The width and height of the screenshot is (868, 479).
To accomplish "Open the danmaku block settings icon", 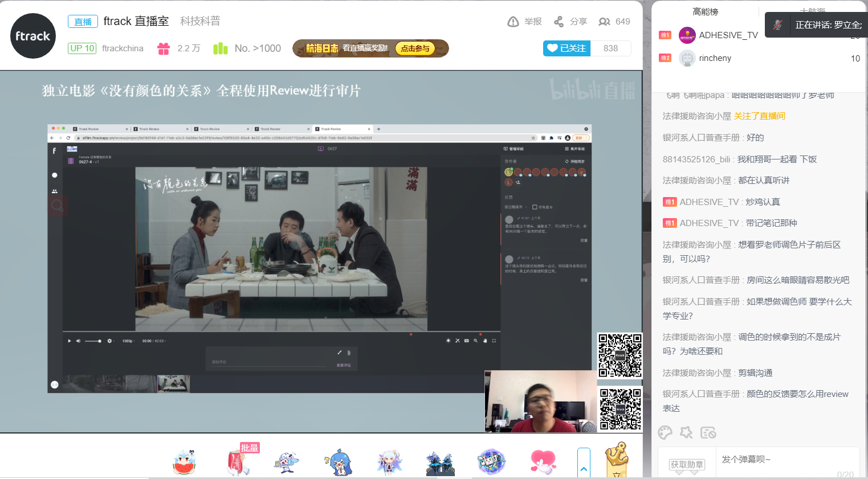I will click(708, 433).
